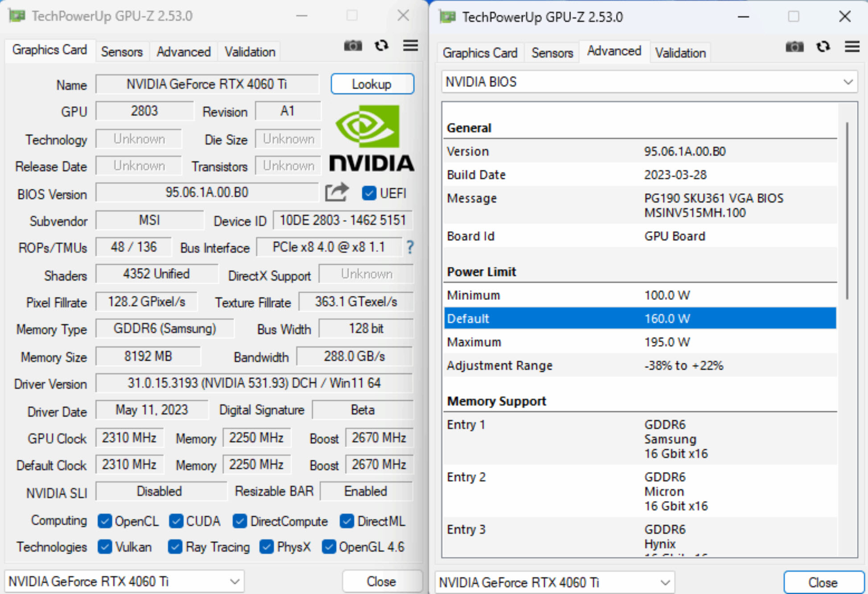Viewport: 868px width, 594px height.
Task: Click the Resizable BAR field Enabled
Action: [x=366, y=491]
